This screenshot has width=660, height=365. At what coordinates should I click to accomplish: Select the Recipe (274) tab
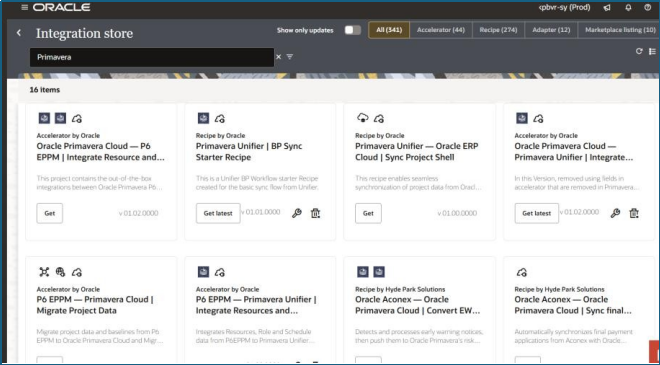[498, 30]
